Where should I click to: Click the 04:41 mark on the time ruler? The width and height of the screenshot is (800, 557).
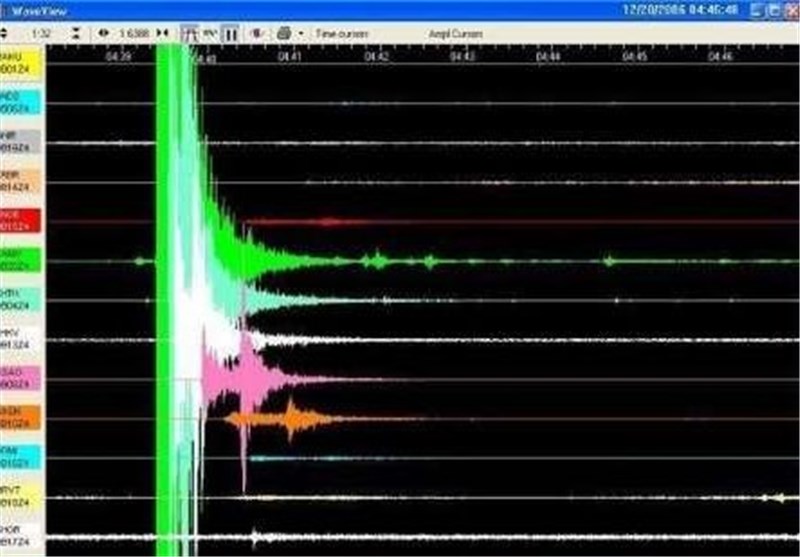pyautogui.click(x=291, y=58)
